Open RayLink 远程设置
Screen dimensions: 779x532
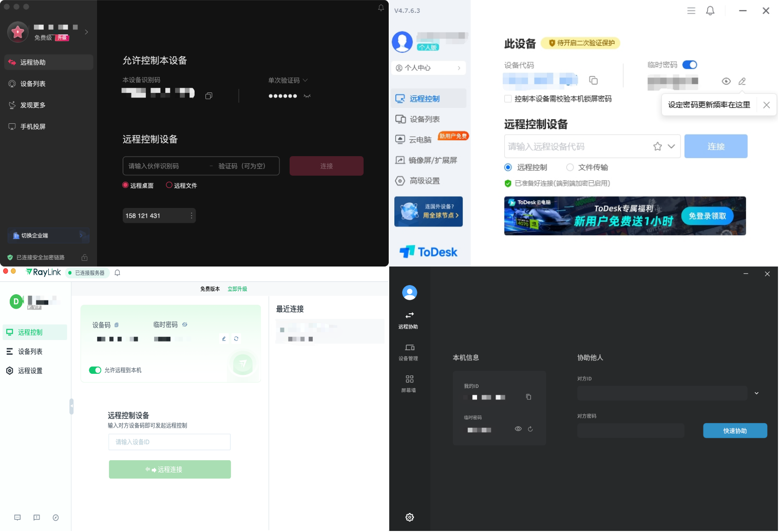(29, 370)
